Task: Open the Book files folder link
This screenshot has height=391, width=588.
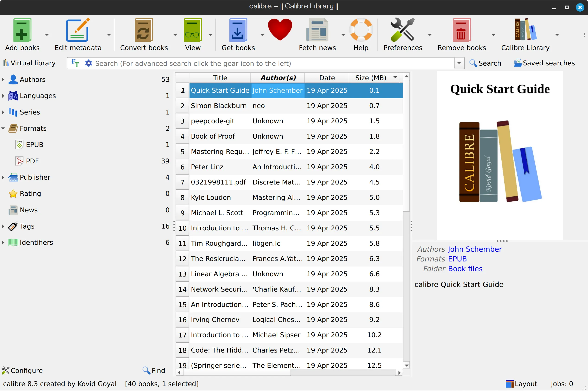Action: (x=465, y=269)
